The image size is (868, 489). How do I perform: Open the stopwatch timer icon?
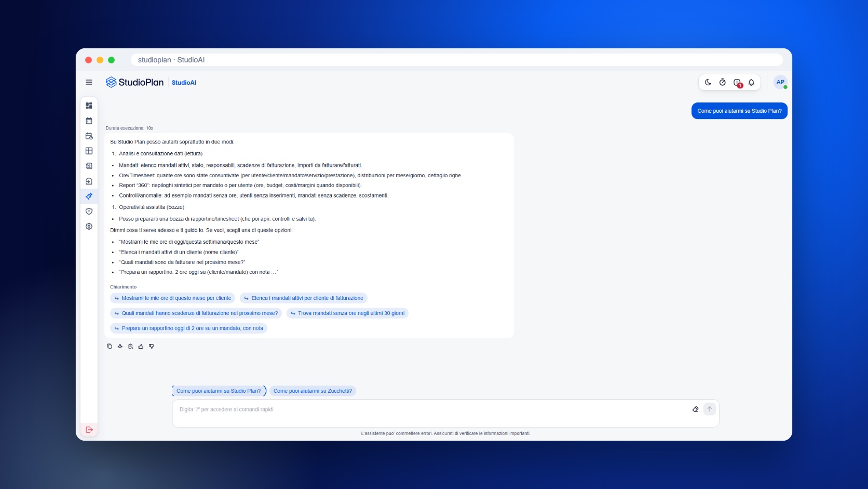[x=722, y=82]
